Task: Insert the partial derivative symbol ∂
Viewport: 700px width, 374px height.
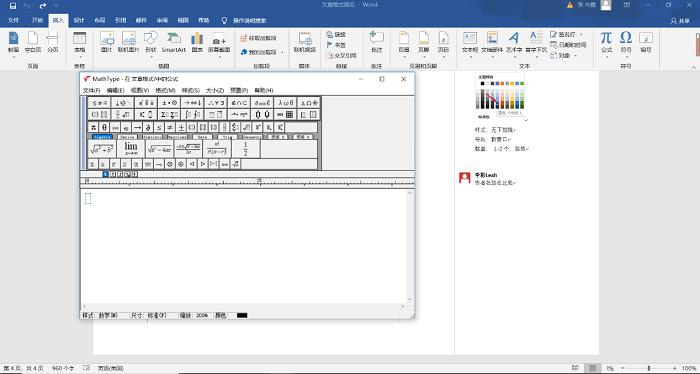Action: [x=148, y=128]
